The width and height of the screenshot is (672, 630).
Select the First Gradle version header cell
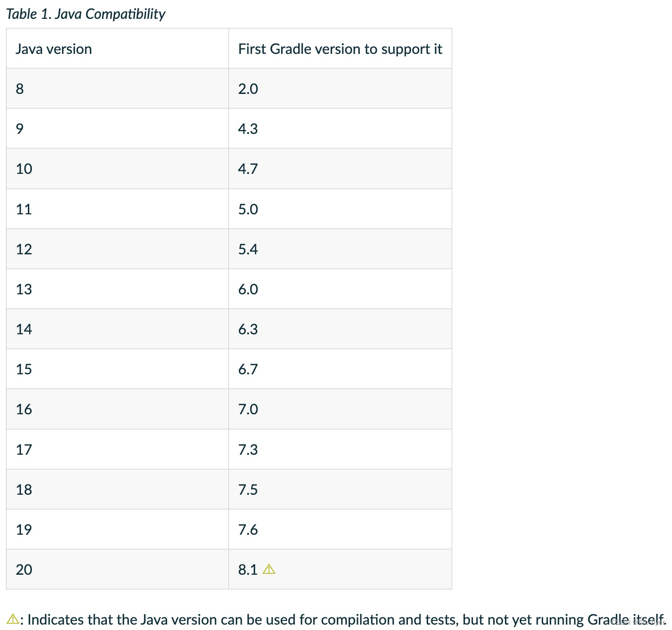point(340,49)
